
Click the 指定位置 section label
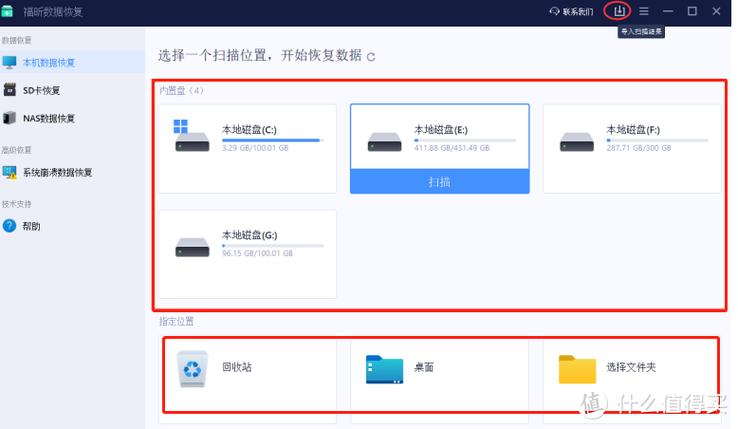pyautogui.click(x=176, y=321)
